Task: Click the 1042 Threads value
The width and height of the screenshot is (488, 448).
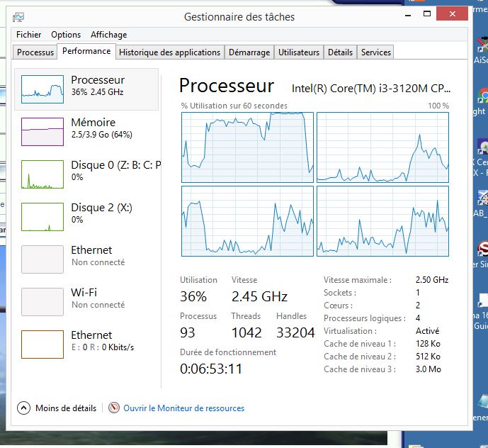Action: pos(246,332)
